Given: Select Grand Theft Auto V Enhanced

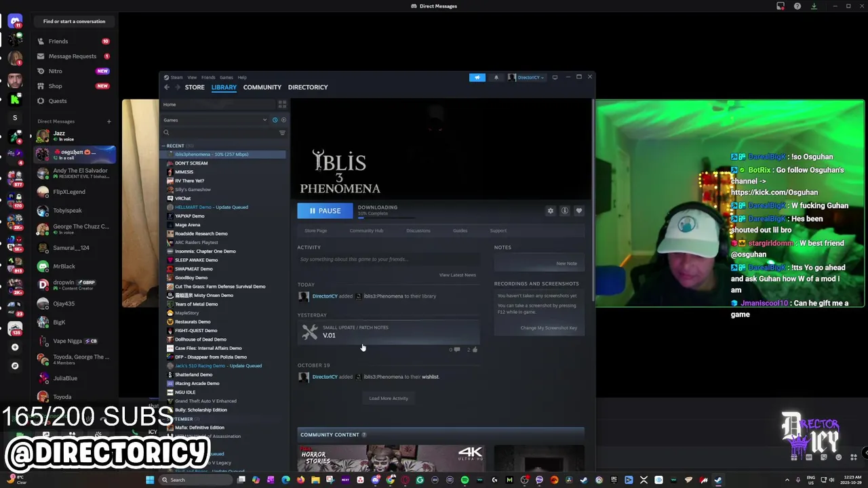Looking at the screenshot, I should pyautogui.click(x=205, y=401).
